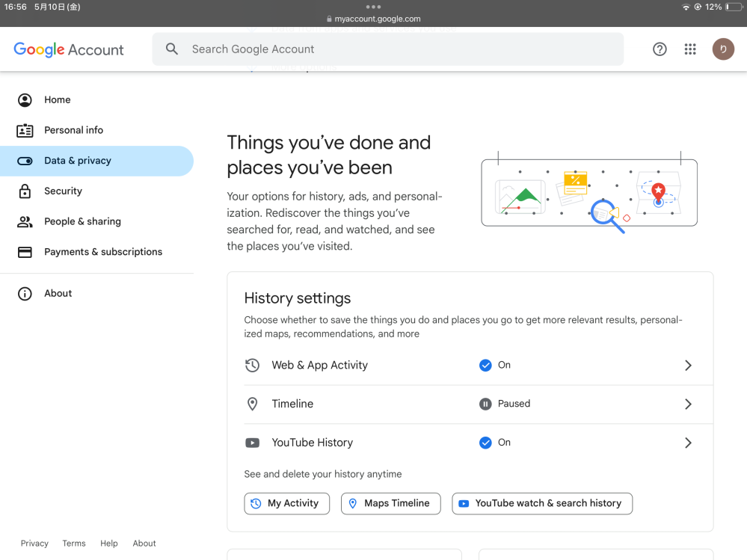The image size is (747, 560).
Task: Click the Security lock icon
Action: point(25,191)
